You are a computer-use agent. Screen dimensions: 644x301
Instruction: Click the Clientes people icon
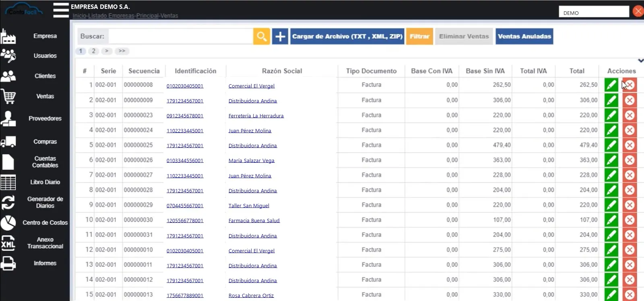[8, 76]
